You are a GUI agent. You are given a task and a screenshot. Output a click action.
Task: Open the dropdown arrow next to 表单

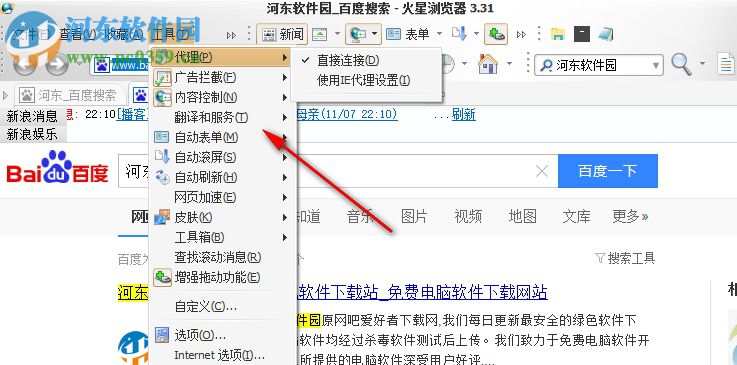click(x=439, y=34)
